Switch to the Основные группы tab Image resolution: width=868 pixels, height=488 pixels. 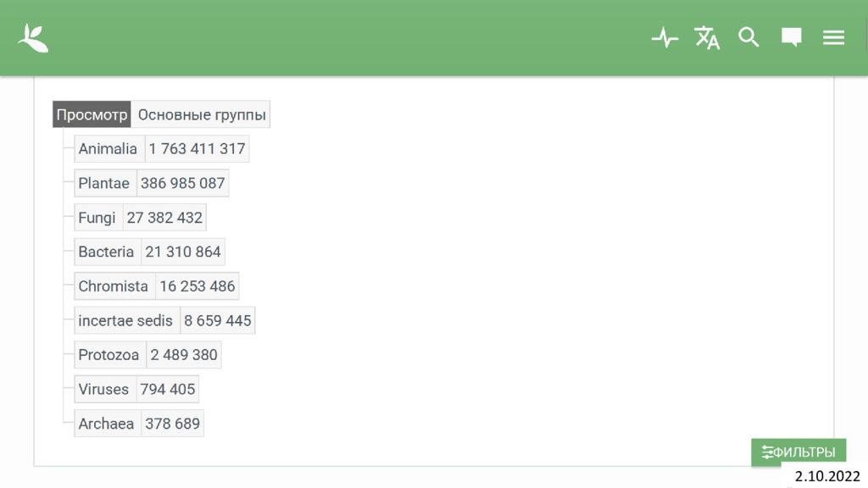202,114
